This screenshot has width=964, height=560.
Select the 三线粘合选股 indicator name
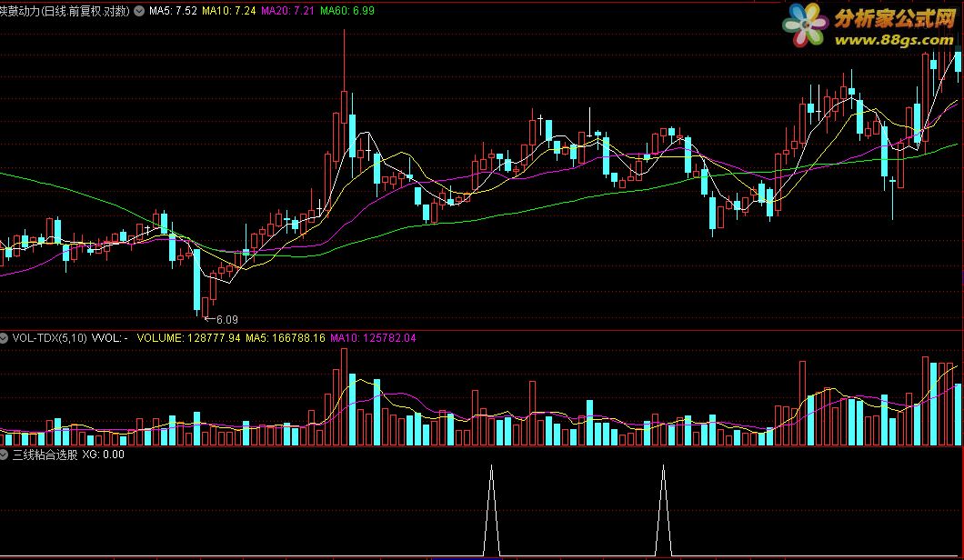click(45, 455)
